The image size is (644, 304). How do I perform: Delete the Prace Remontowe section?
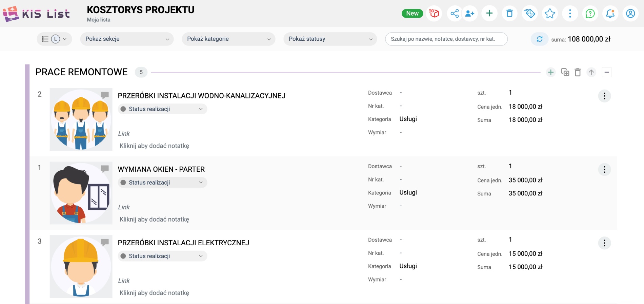click(578, 72)
